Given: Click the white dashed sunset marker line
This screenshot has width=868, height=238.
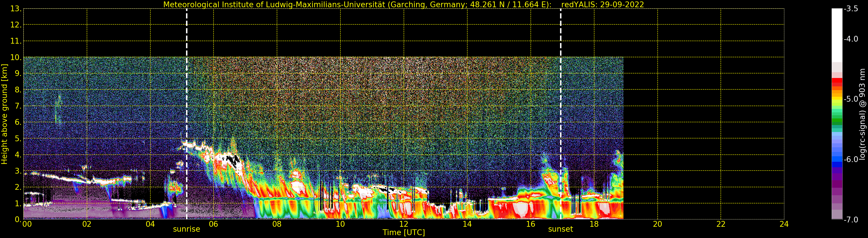Looking at the screenshot, I should point(561,114).
